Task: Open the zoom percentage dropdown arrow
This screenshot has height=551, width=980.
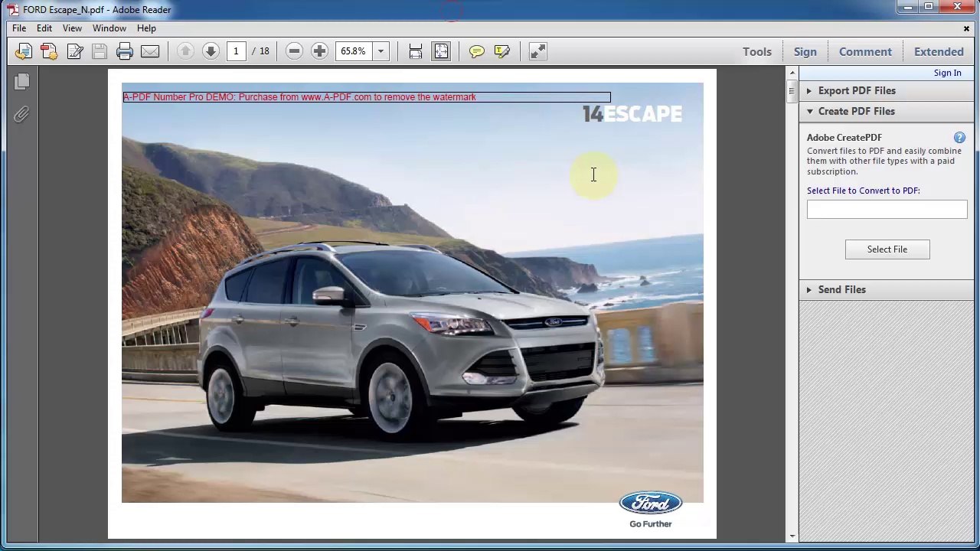Action: click(381, 51)
